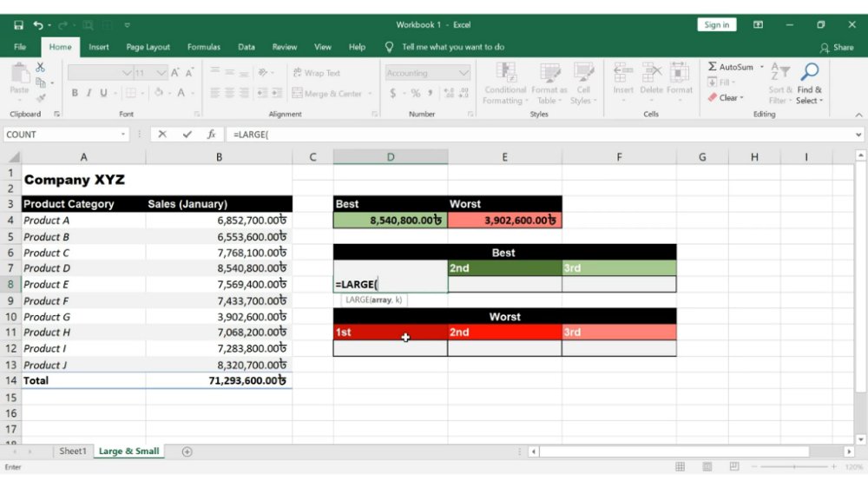Click the Save icon in the title bar

18,25
